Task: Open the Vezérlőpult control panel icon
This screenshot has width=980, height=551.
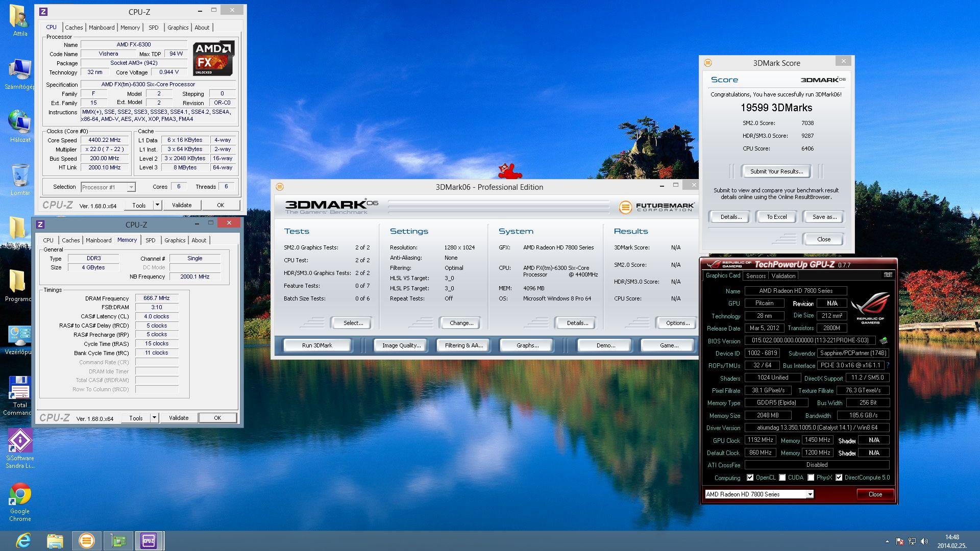Action: pos(18,339)
